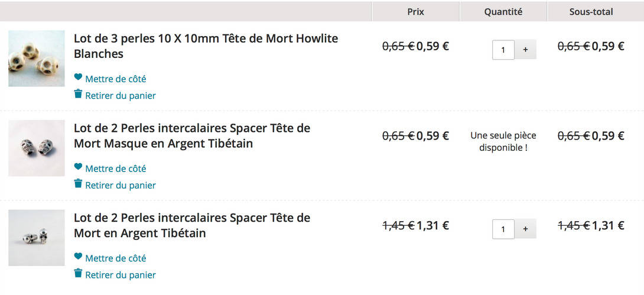Click the 'Quantité' column header
Image resolution: width=644 pixels, height=295 pixels.
pos(503,12)
